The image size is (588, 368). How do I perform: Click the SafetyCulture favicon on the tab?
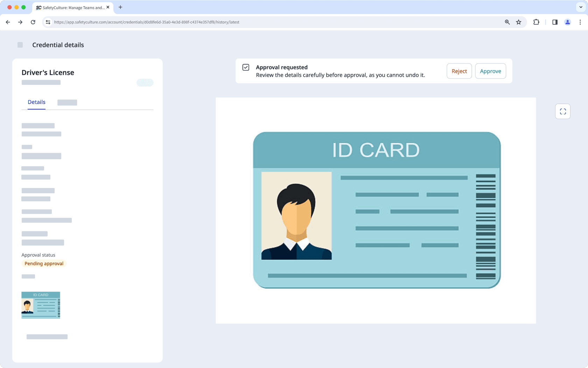click(x=38, y=7)
